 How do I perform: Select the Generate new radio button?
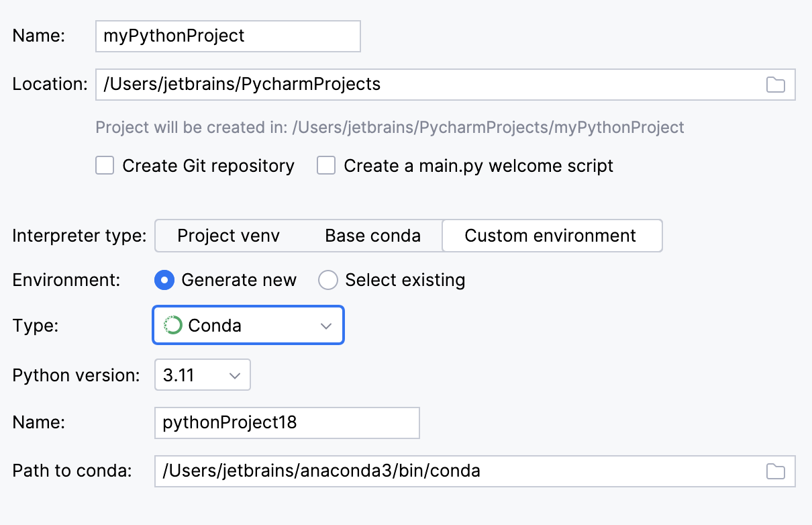click(x=164, y=280)
